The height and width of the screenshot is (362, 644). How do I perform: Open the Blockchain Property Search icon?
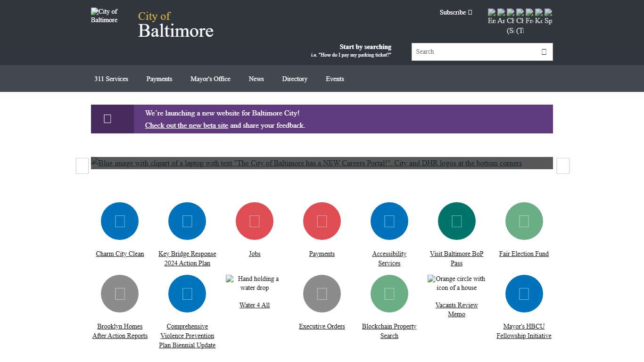pyautogui.click(x=389, y=293)
